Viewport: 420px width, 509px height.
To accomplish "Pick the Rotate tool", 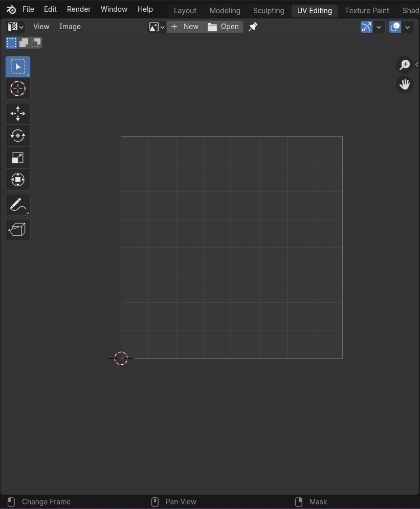I will (x=18, y=136).
